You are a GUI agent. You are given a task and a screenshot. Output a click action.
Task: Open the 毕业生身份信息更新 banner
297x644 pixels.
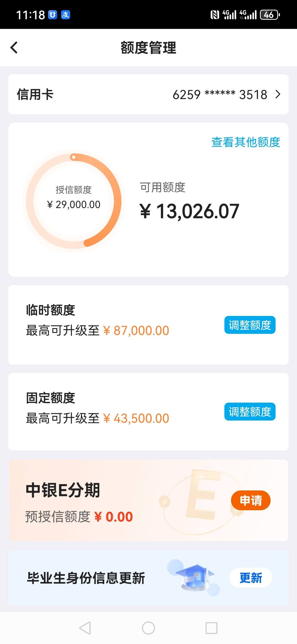point(148,578)
